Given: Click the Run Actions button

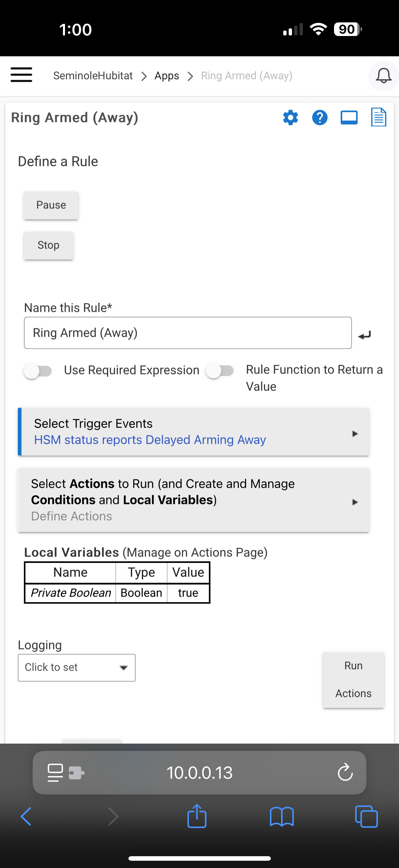Looking at the screenshot, I should [x=353, y=680].
